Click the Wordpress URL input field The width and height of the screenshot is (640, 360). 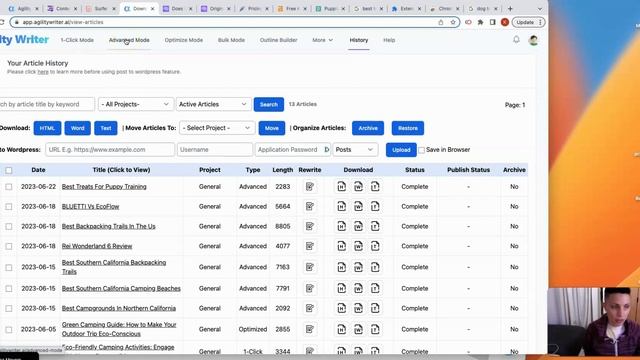click(x=110, y=149)
